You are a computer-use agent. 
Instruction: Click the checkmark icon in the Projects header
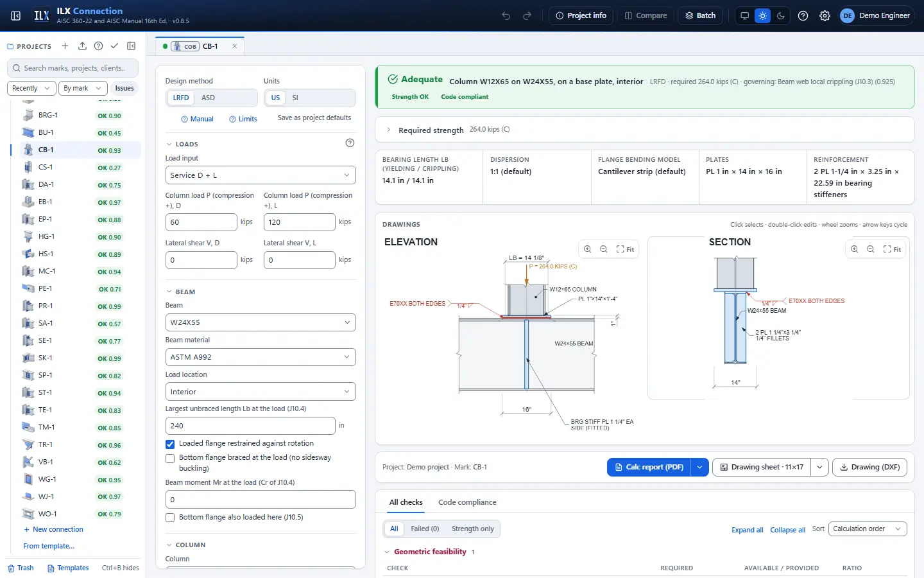(114, 46)
